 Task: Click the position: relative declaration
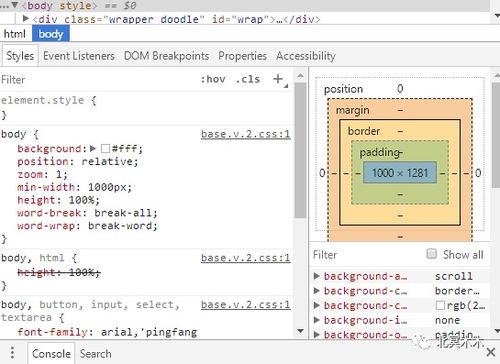click(78, 161)
